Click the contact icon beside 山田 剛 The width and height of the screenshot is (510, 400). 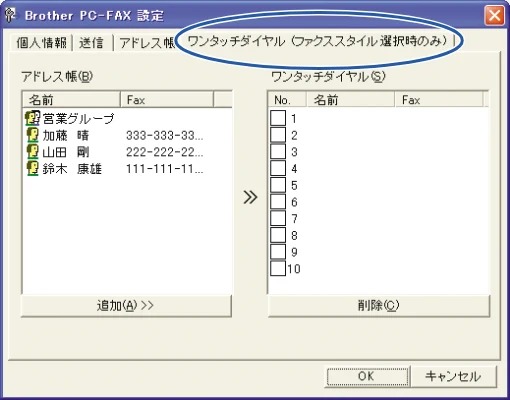(x=33, y=152)
